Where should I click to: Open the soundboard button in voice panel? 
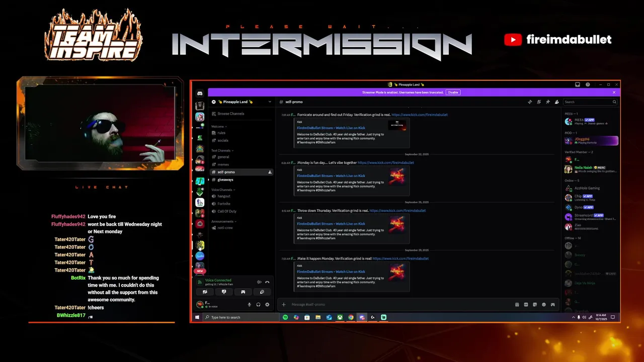click(262, 292)
